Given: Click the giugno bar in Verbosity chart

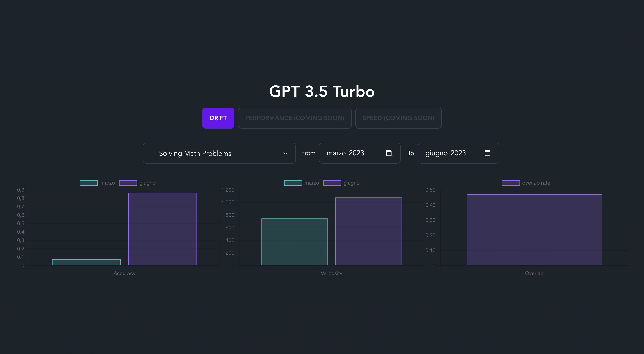Looking at the screenshot, I should click(368, 232).
